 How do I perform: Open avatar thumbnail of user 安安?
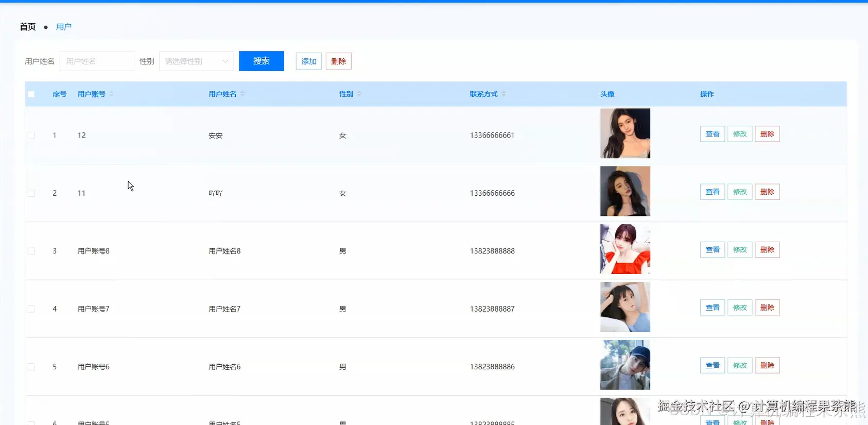pos(625,133)
